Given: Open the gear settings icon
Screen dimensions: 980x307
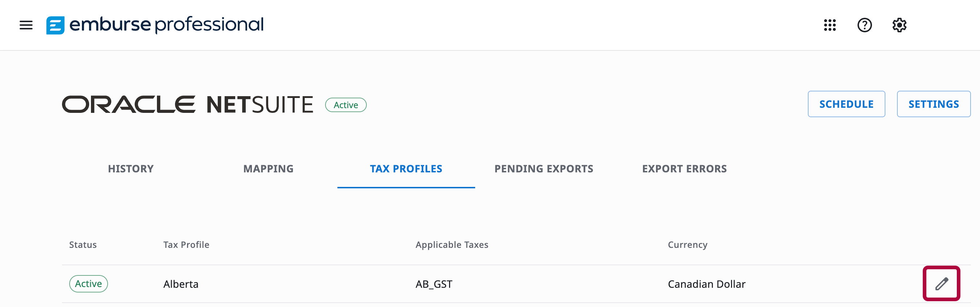Looking at the screenshot, I should click(x=899, y=25).
